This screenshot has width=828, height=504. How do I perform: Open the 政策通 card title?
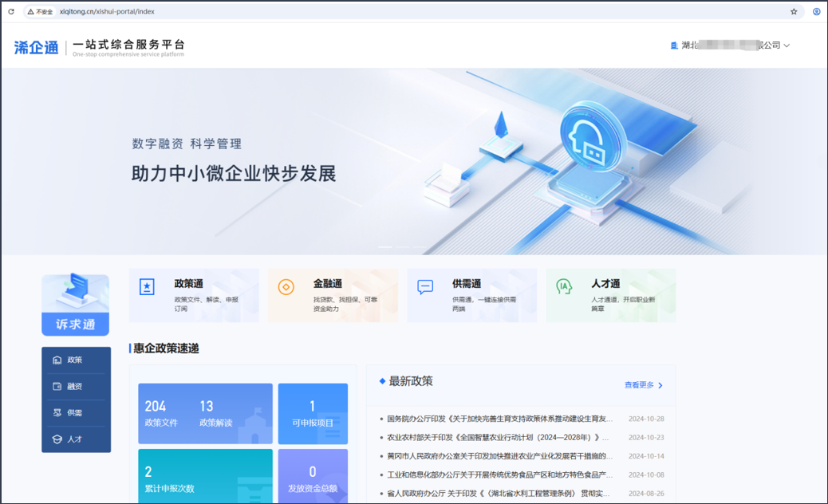[x=188, y=283]
